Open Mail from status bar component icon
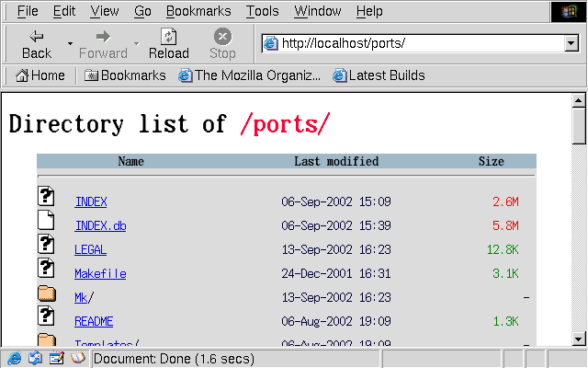This screenshot has width=588, height=368. coord(35,358)
